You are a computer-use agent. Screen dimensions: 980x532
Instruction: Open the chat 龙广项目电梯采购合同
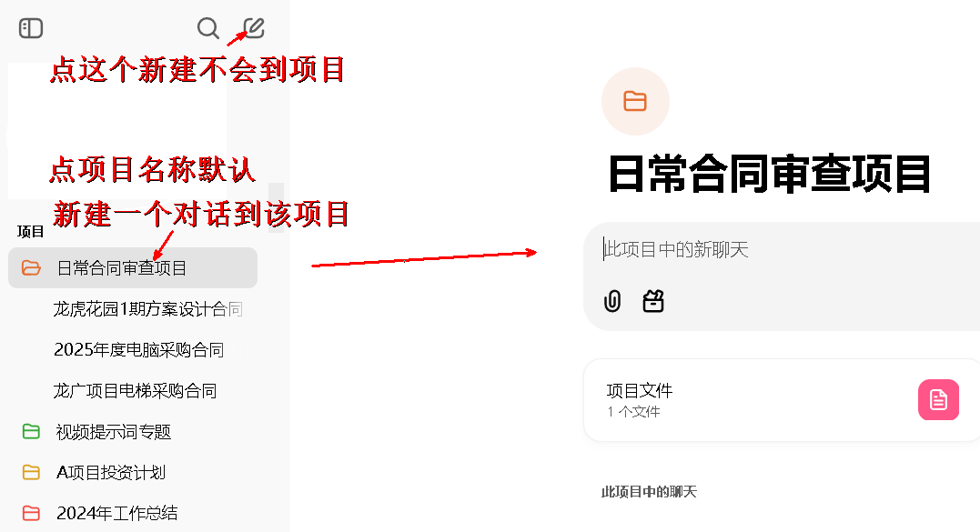[x=135, y=391]
